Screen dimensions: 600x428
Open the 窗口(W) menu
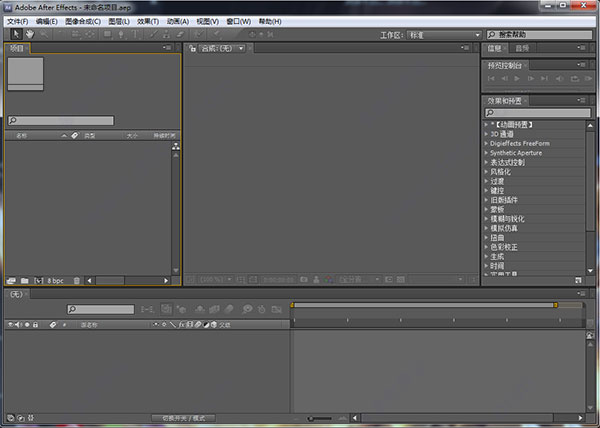click(239, 21)
